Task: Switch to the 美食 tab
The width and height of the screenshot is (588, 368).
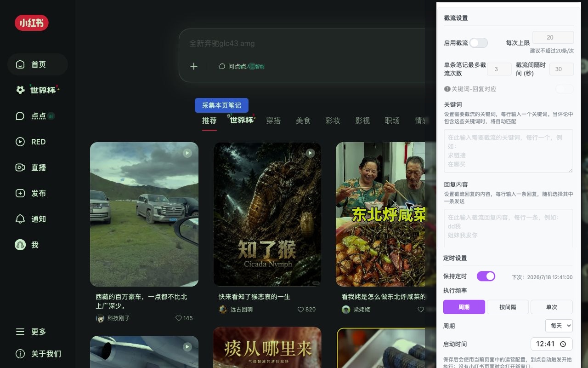Action: (303, 121)
